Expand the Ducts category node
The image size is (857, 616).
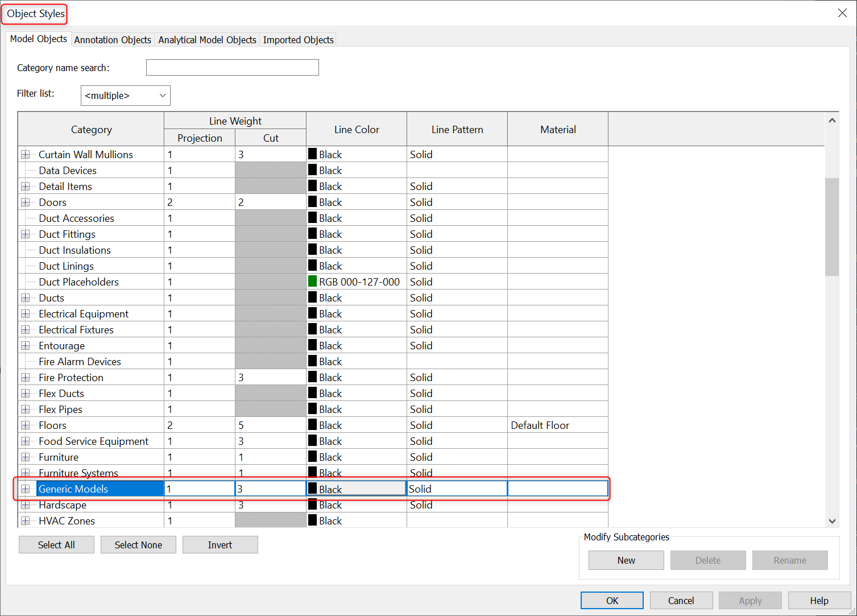click(x=26, y=298)
